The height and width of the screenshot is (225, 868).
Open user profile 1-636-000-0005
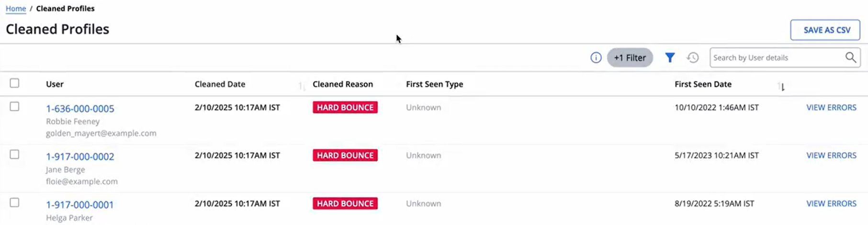coord(80,108)
